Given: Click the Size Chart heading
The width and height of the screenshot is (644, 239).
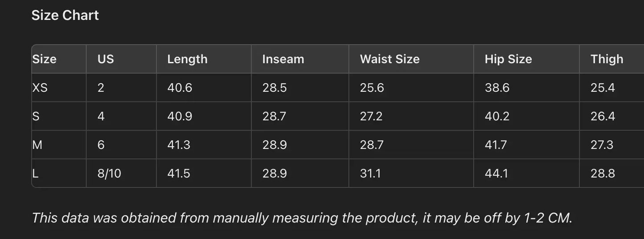Looking at the screenshot, I should pos(65,16).
